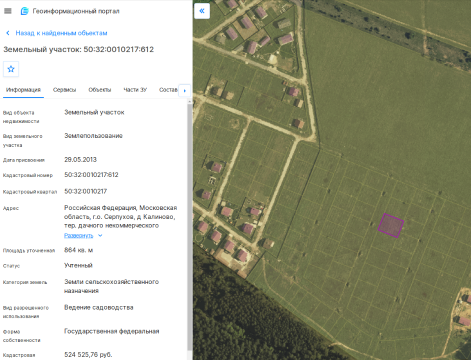Collapse the side panel with double-arrow
471x360 pixels.
202,11
